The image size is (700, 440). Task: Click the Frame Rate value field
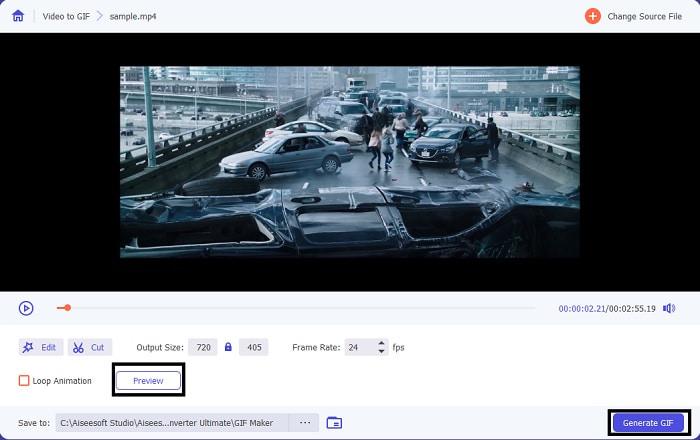[361, 347]
